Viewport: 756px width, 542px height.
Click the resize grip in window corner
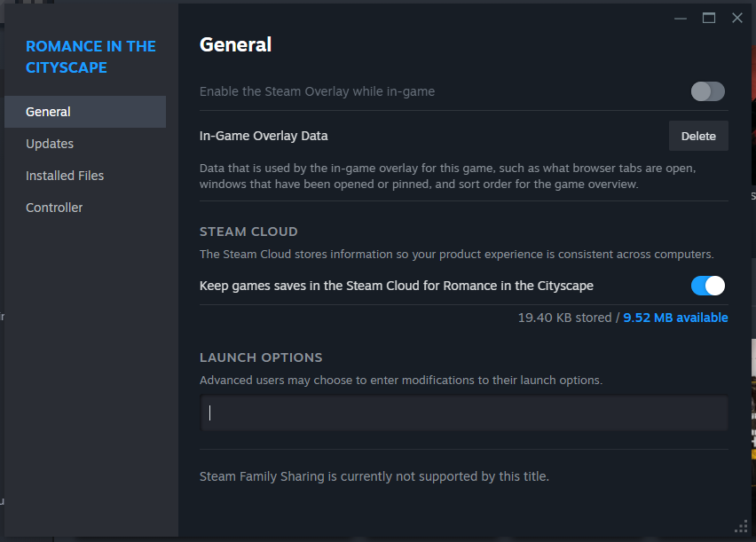741,527
